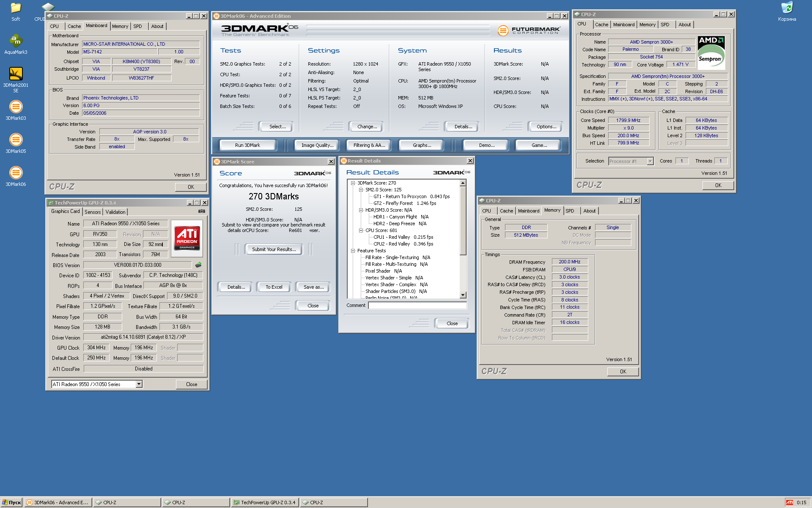Open the Cache tab in Mainboard CPU-Z window
812x508 pixels.
74,26
